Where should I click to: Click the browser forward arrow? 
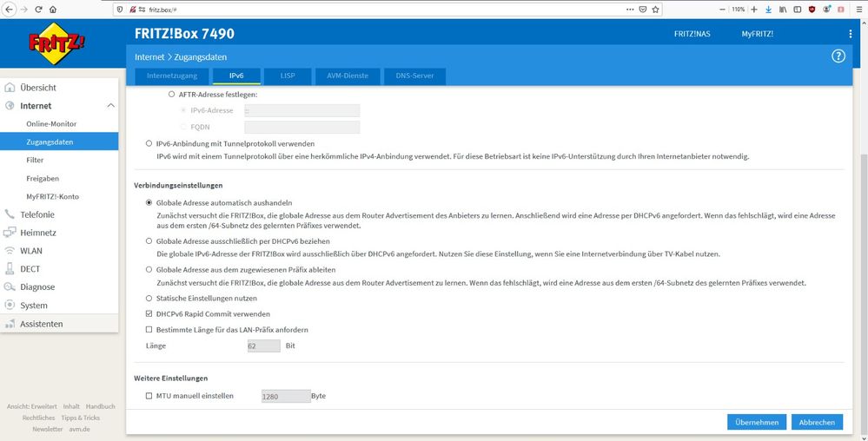point(23,10)
